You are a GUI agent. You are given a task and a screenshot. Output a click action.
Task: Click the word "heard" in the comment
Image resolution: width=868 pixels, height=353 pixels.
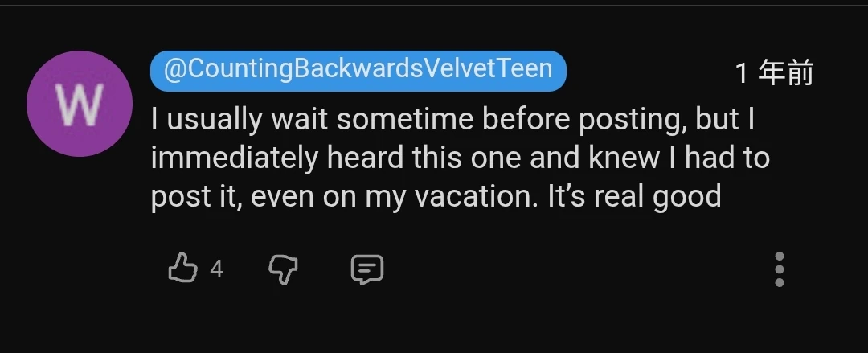pos(365,158)
